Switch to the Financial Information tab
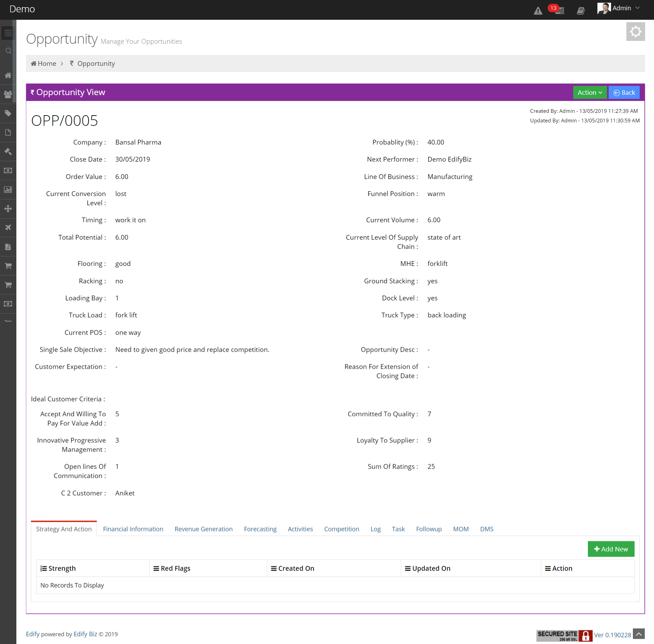This screenshot has height=644, width=654. [x=133, y=529]
